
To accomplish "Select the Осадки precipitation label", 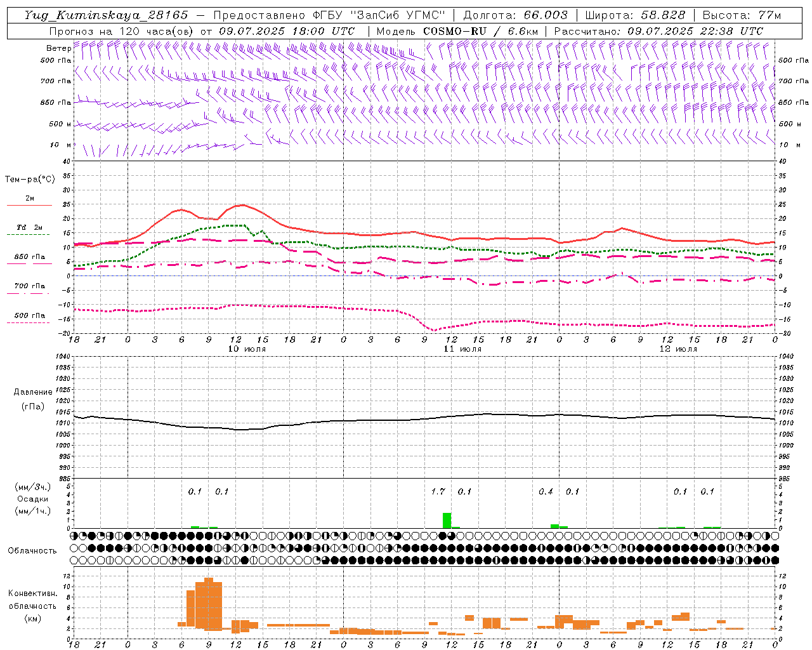I will (32, 499).
